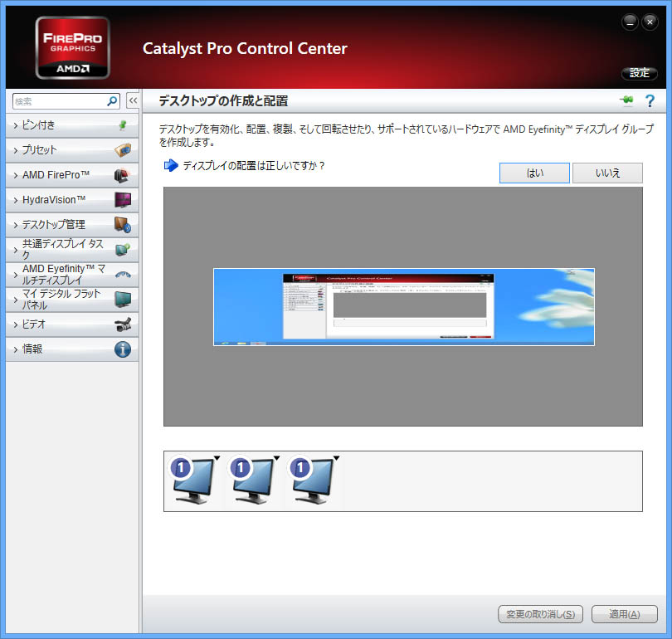Click the プリセット preset icon
This screenshot has height=639, width=672.
[x=123, y=150]
